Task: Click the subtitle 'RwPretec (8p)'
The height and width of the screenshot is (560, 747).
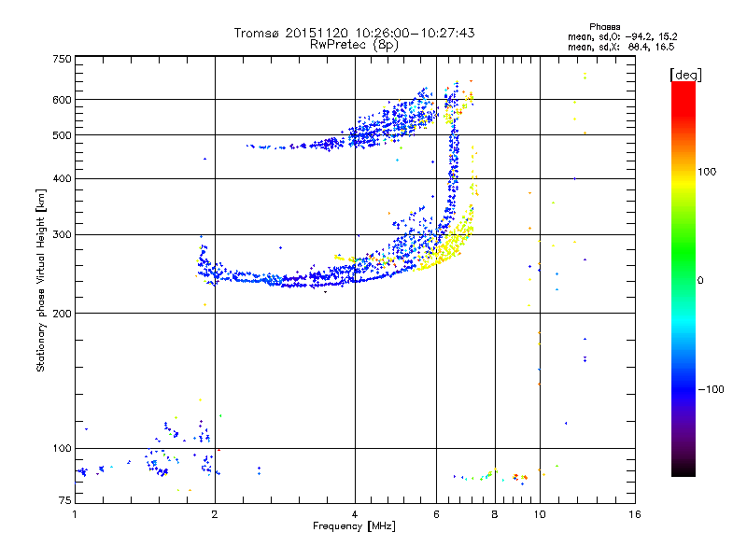Action: point(354,45)
